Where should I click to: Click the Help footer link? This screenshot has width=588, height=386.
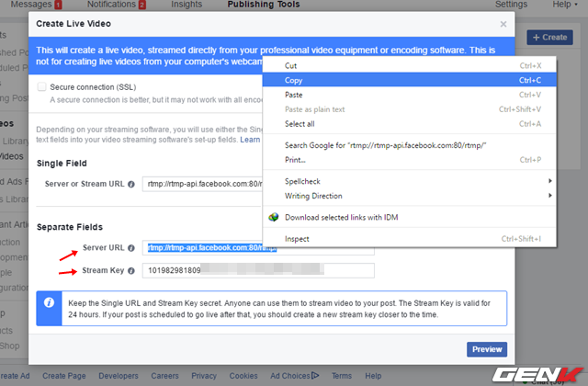(x=373, y=376)
